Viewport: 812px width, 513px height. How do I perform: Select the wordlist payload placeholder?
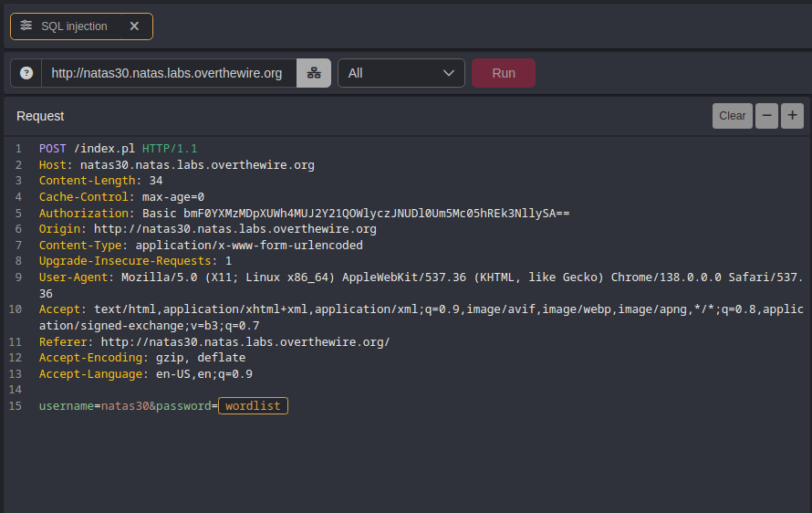[254, 405]
